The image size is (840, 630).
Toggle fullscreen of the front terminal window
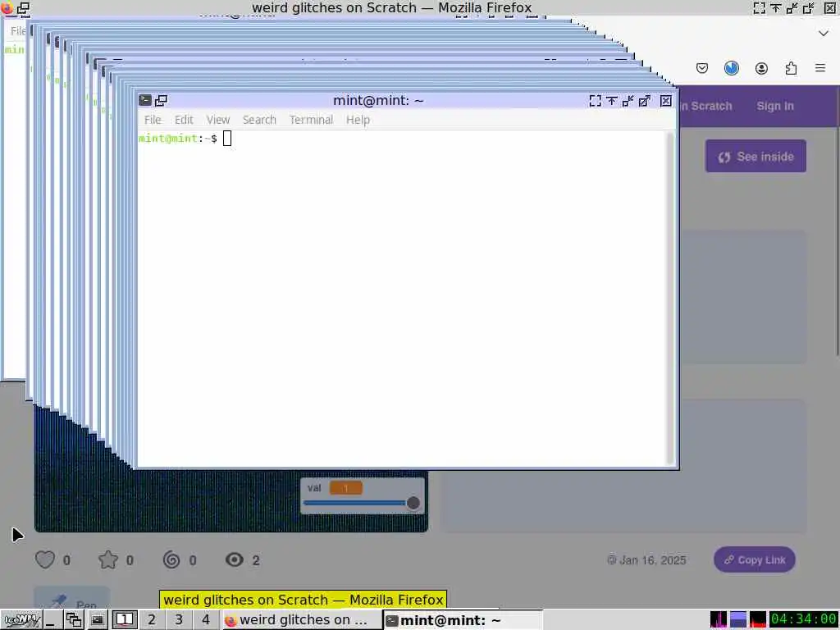596,101
